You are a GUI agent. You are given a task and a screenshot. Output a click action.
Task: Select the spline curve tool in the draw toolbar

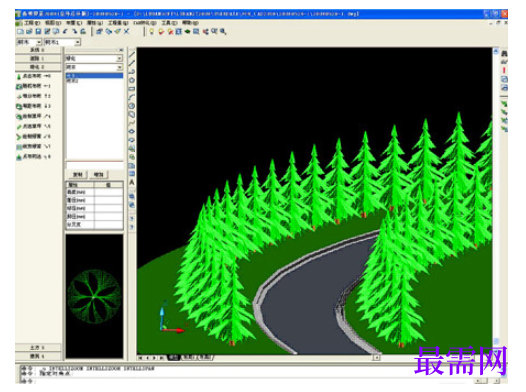coord(132,123)
